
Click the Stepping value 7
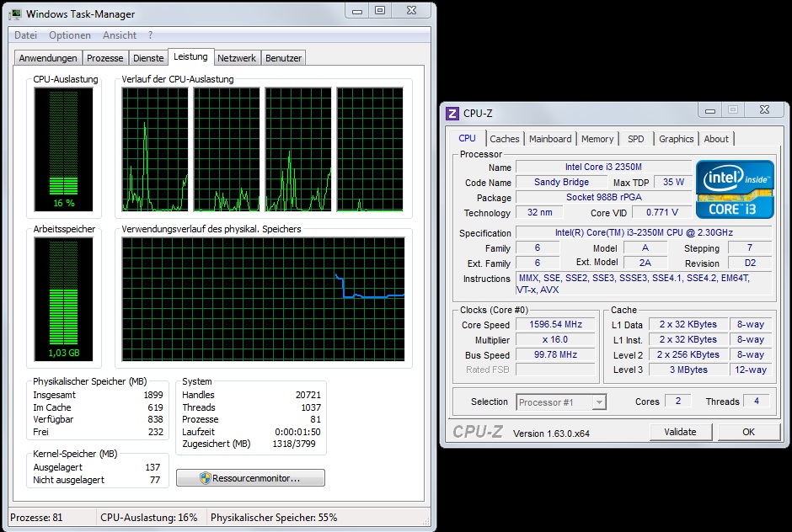click(750, 247)
